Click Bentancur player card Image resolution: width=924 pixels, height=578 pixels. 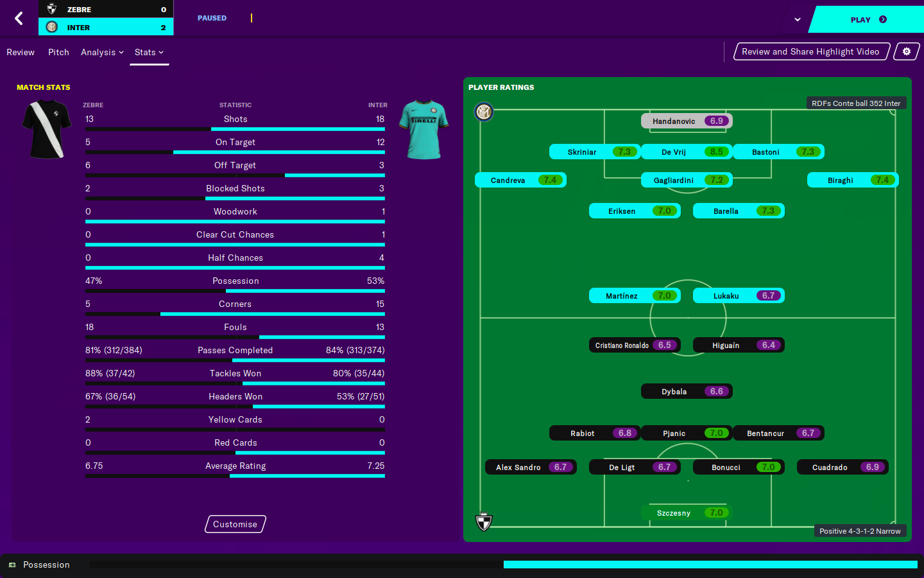click(x=778, y=433)
